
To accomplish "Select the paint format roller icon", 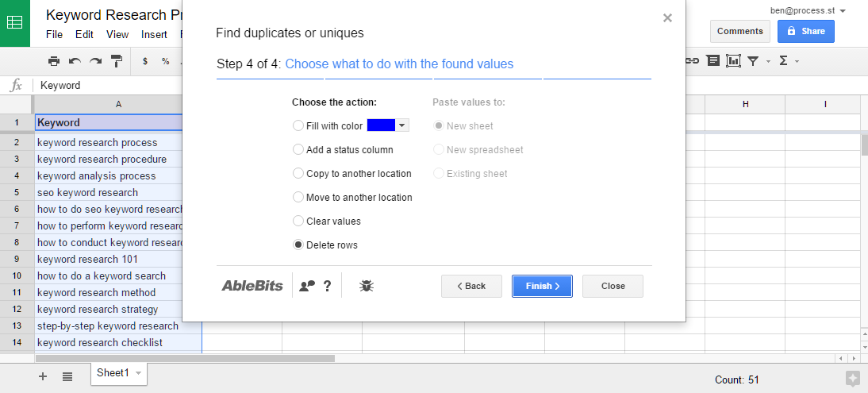I will click(117, 61).
